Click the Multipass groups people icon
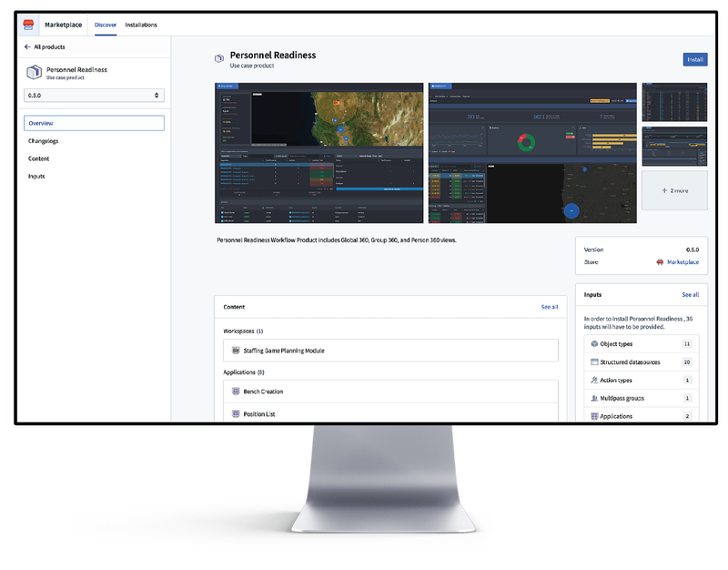This screenshot has width=728, height=570. [594, 399]
